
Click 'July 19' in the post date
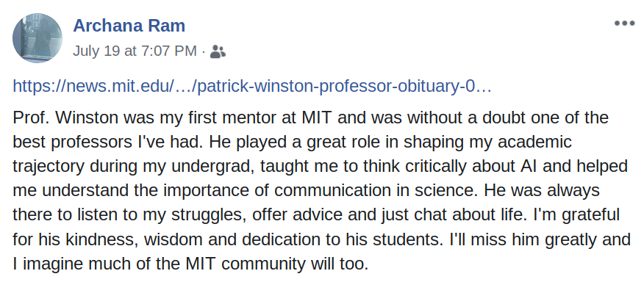tap(96, 51)
